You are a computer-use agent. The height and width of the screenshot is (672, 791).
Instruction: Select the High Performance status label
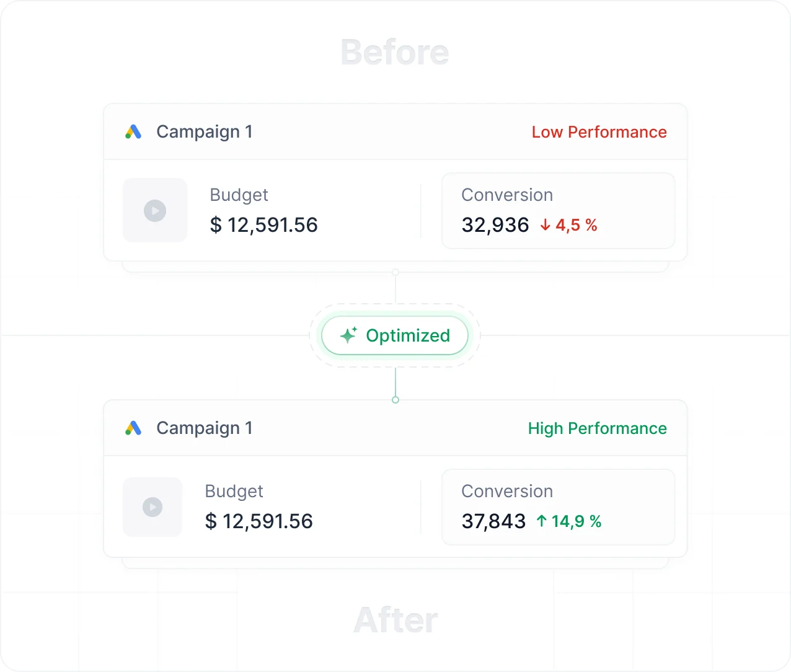pos(597,428)
